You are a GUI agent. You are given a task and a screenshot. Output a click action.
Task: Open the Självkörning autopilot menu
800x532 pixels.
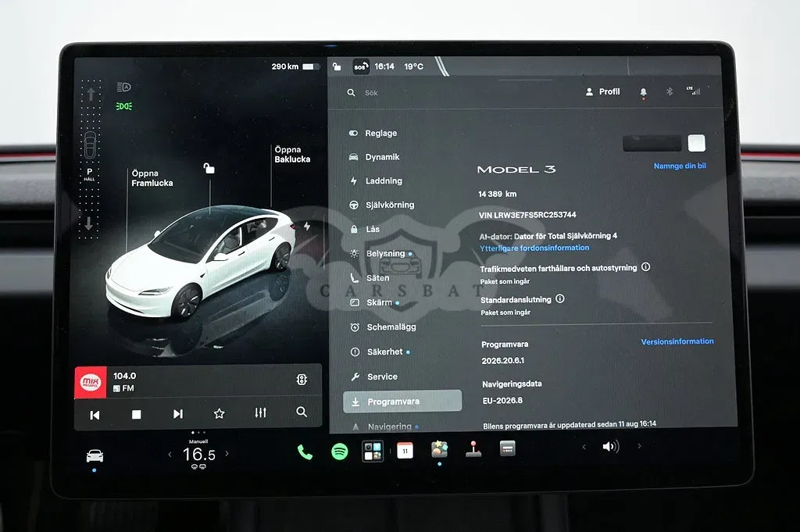tap(381, 205)
